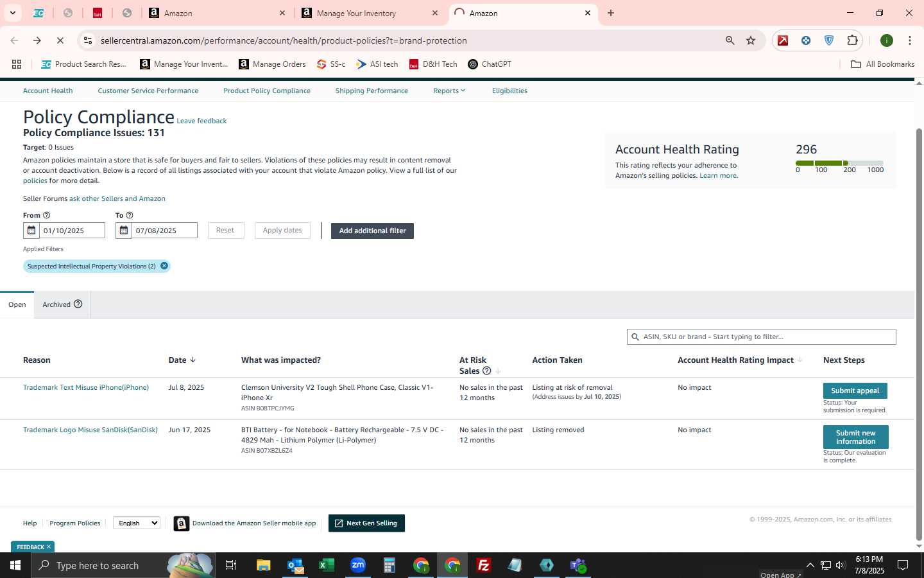Expand the Reports dropdown menu
The height and width of the screenshot is (578, 924).
point(449,91)
